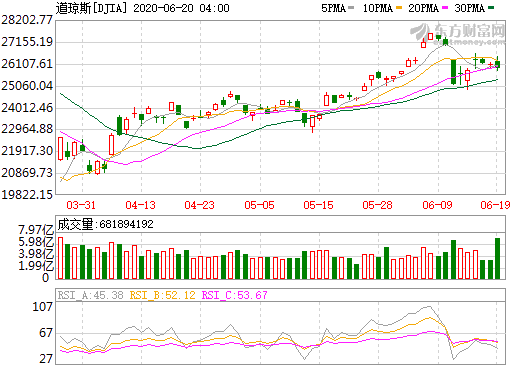Click the last green candlestick at 06-19
520x365 pixels.
[497, 64]
